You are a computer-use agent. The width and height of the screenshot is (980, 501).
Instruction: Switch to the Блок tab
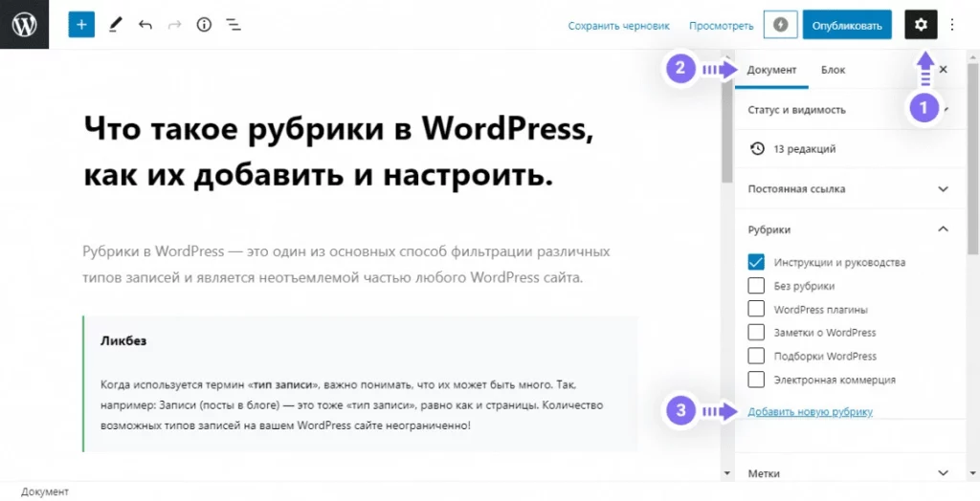coord(833,70)
